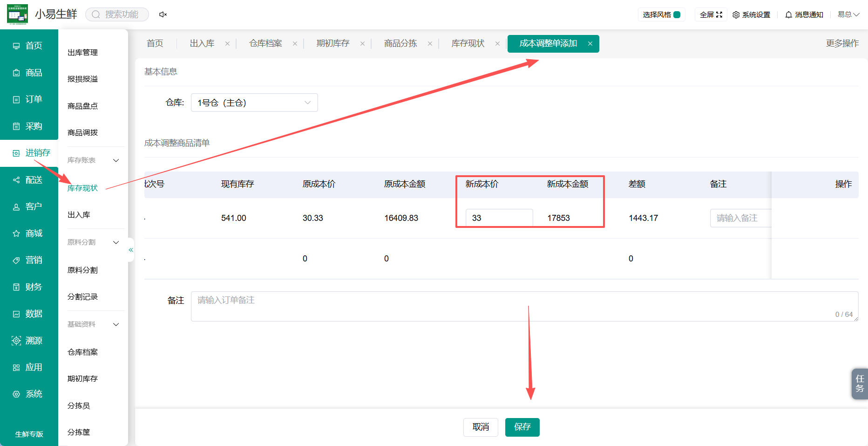Focus the 搜索功能 search box
Image resolution: width=868 pixels, height=446 pixels.
point(117,14)
